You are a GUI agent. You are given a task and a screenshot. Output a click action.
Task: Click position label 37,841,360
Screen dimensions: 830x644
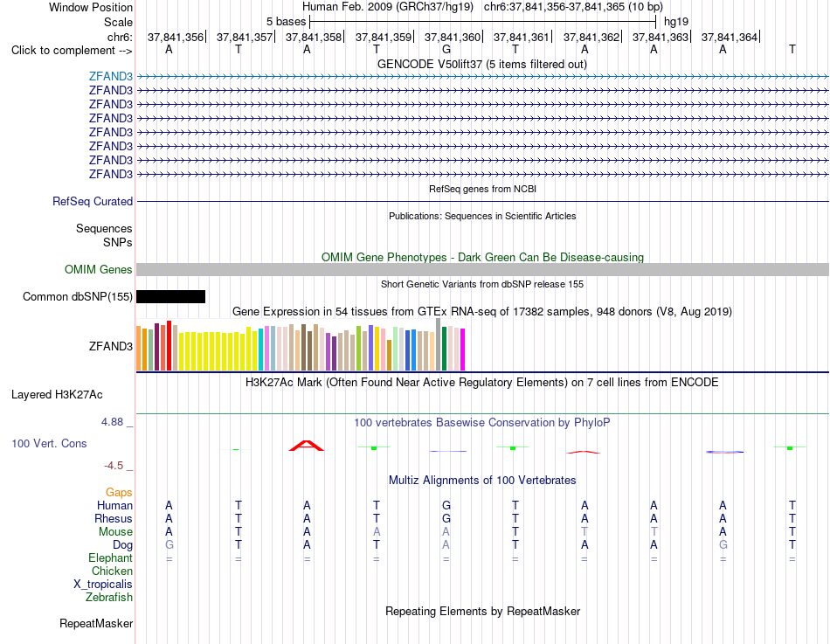tap(453, 37)
